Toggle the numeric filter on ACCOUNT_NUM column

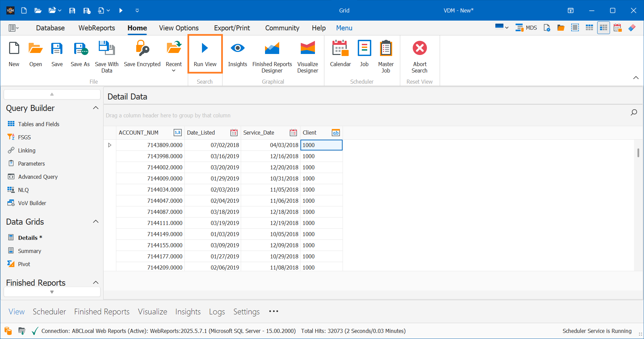pos(177,133)
